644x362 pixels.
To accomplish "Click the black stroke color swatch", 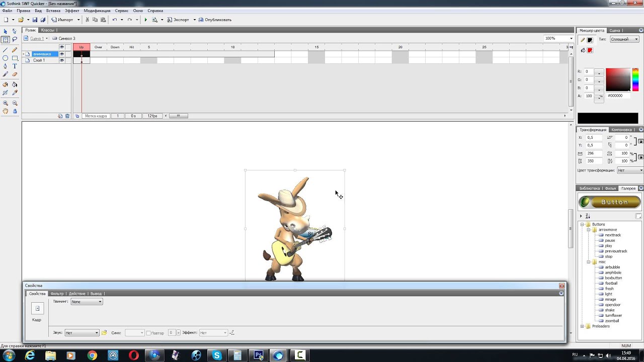I will click(x=590, y=40).
